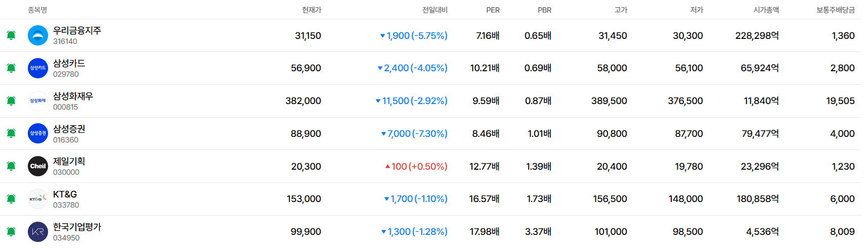
Task: Toggle the alert bell for 삼성화재우
Action: 11,101
